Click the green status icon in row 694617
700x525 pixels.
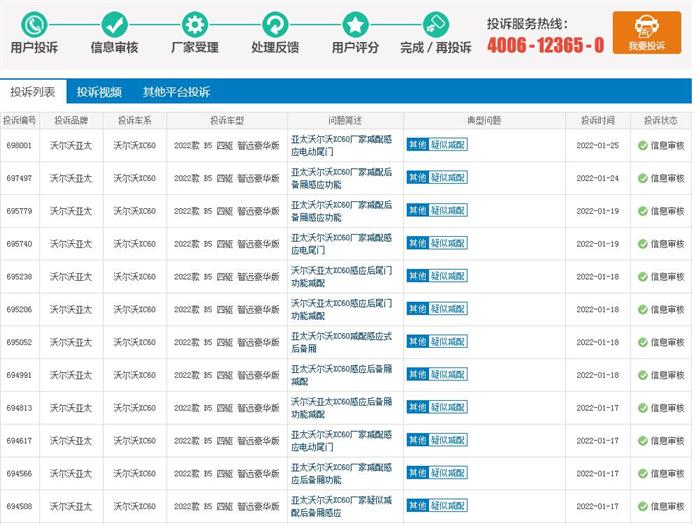642,441
